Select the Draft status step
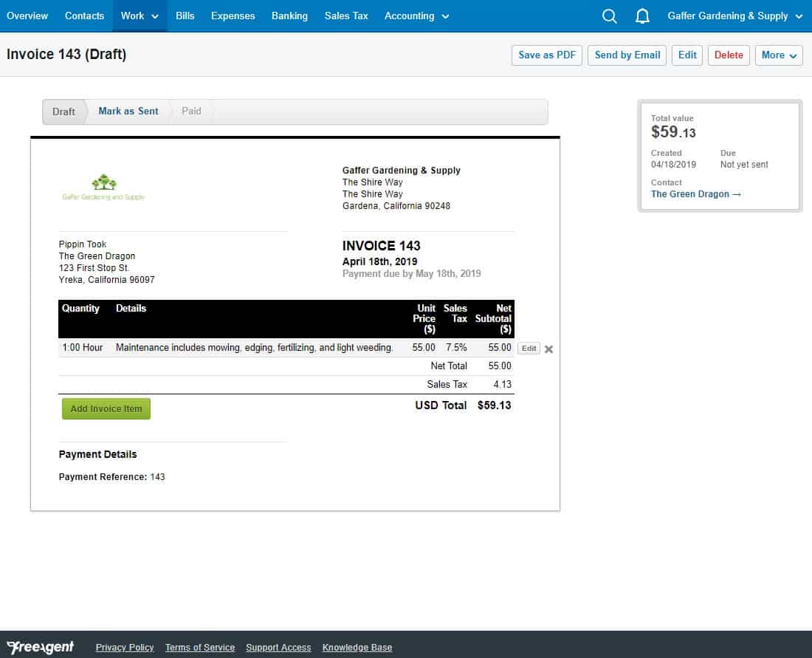812x658 pixels. click(63, 112)
